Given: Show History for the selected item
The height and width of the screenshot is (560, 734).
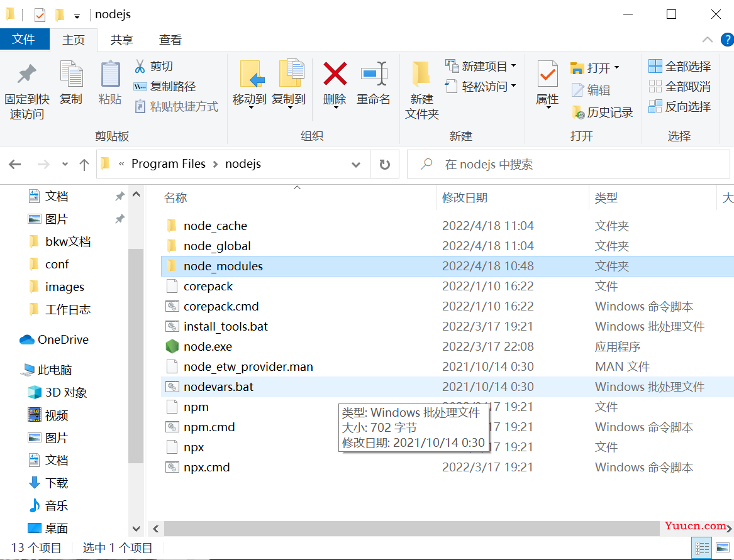Looking at the screenshot, I should (x=602, y=113).
